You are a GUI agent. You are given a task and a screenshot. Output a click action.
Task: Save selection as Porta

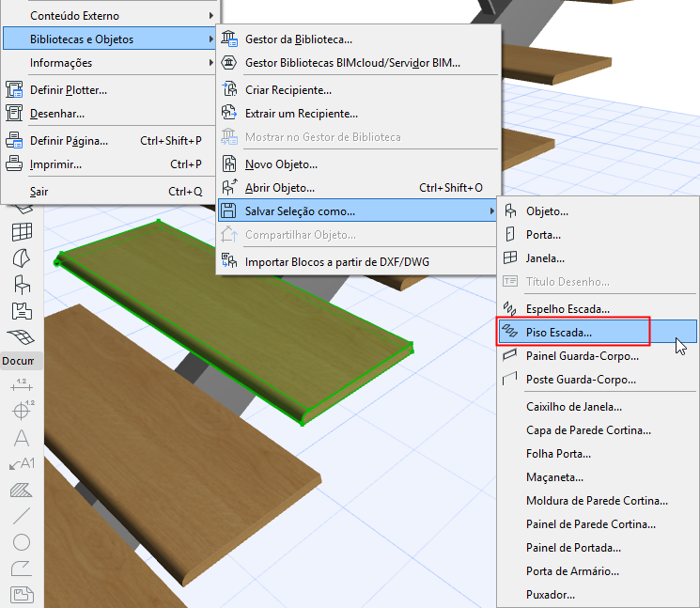pos(598,235)
